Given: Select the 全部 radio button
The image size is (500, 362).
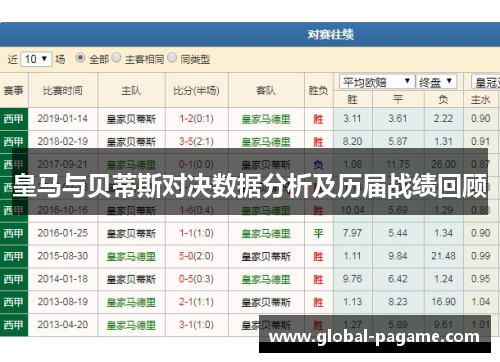Looking at the screenshot, I should pos(80,58).
